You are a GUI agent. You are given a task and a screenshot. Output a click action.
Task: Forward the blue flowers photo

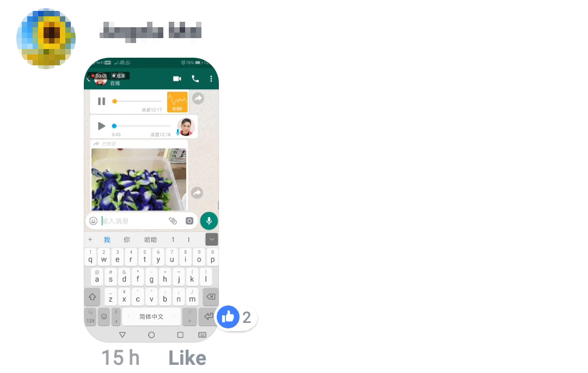pos(197,193)
